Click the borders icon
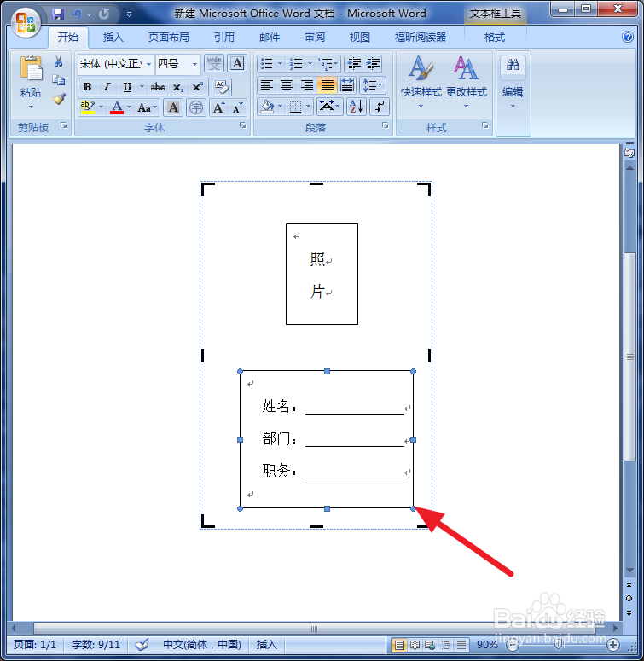Screen dimensions: 644x661 [x=295, y=107]
